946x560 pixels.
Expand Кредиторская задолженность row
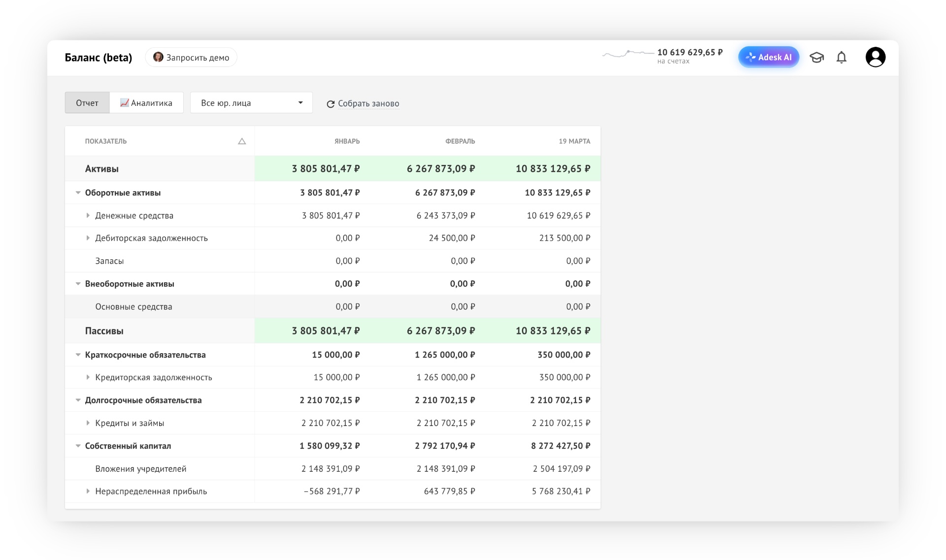88,377
